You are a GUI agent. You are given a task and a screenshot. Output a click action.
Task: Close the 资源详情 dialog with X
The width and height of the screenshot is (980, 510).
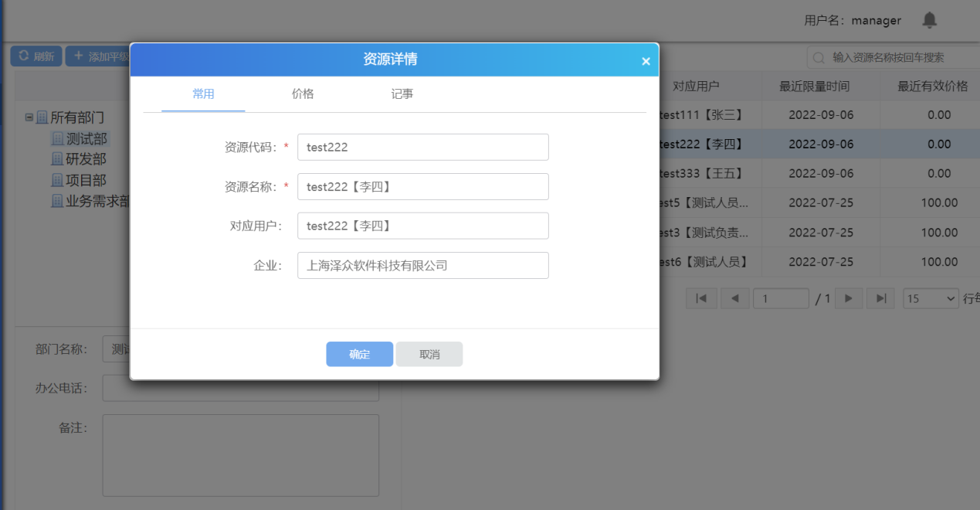(x=646, y=61)
